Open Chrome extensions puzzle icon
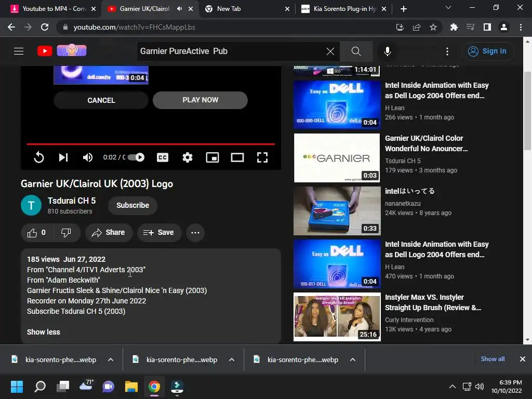Screen dimensions: 532x399 point(454,27)
